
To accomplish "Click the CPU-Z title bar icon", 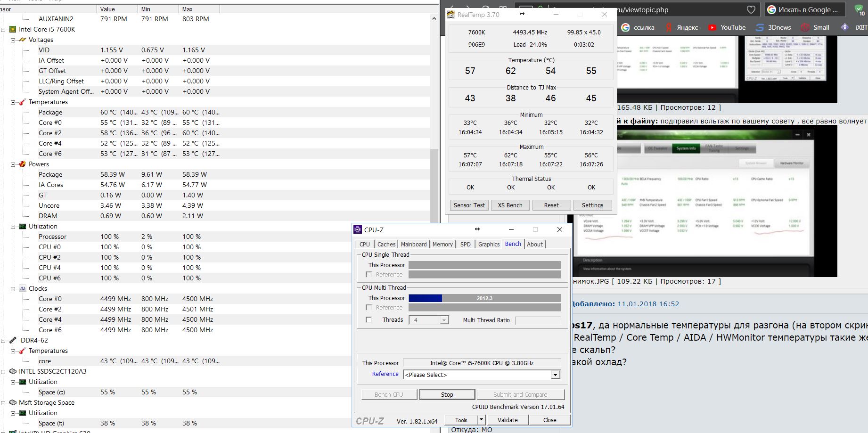I will click(x=358, y=229).
